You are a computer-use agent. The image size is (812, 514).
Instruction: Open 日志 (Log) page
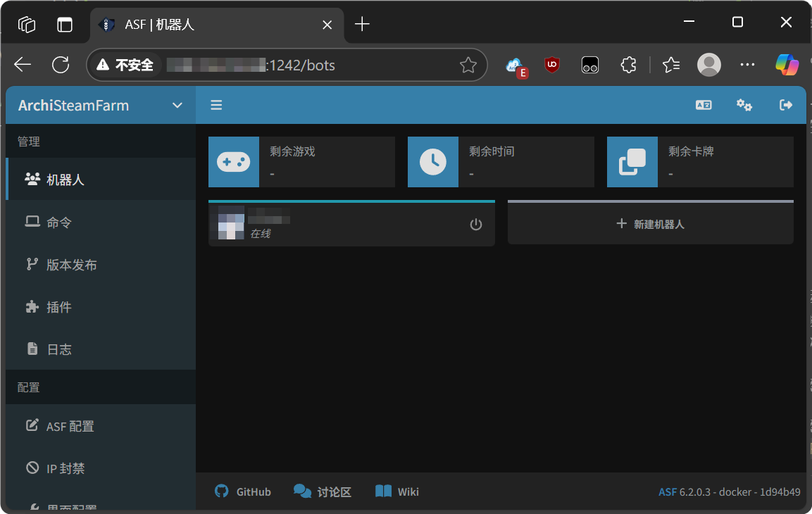pyautogui.click(x=59, y=349)
